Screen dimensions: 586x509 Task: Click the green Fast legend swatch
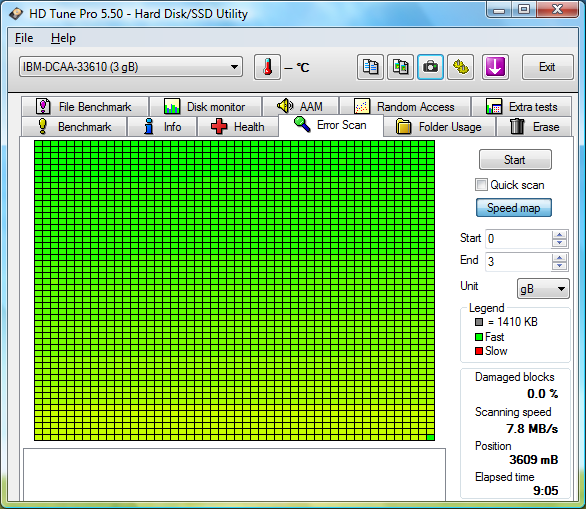point(479,337)
